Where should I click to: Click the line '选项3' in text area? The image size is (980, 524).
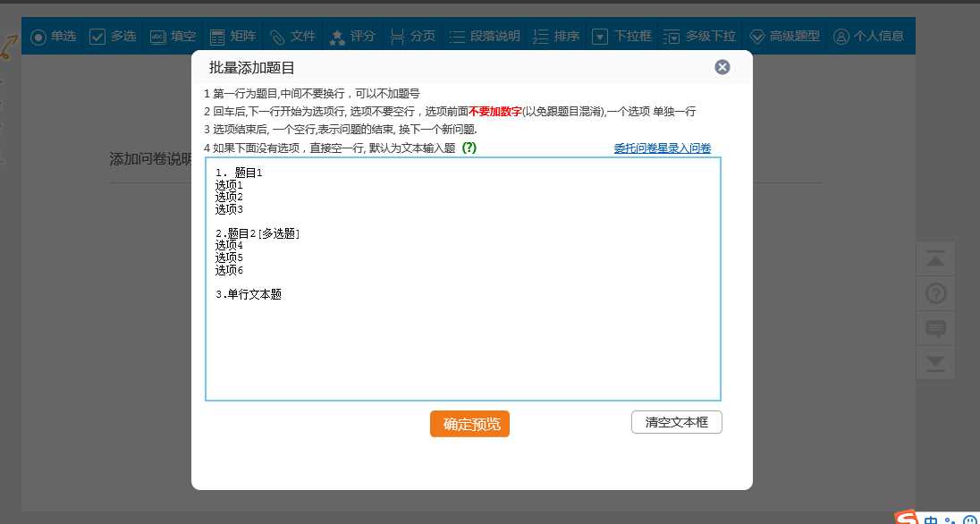coord(229,209)
